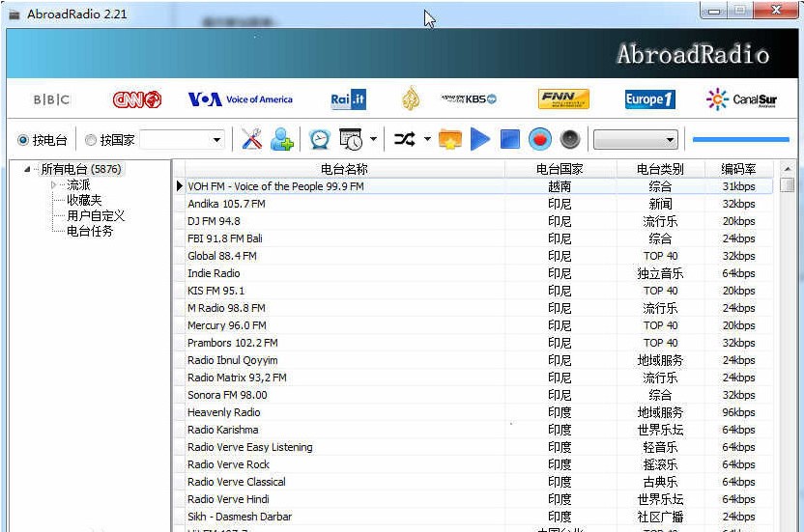This screenshot has width=804, height=532.
Task: Select the Radio Verve Rock station row
Action: point(229,464)
